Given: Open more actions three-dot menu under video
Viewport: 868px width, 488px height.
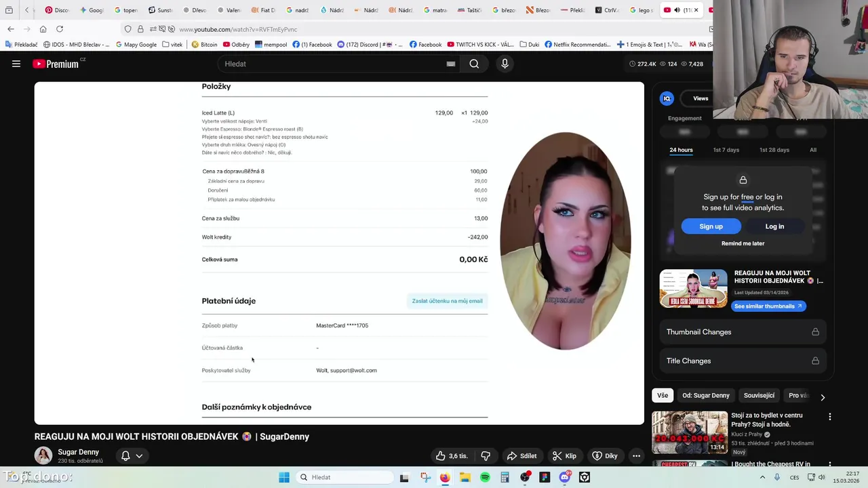Looking at the screenshot, I should (x=636, y=456).
